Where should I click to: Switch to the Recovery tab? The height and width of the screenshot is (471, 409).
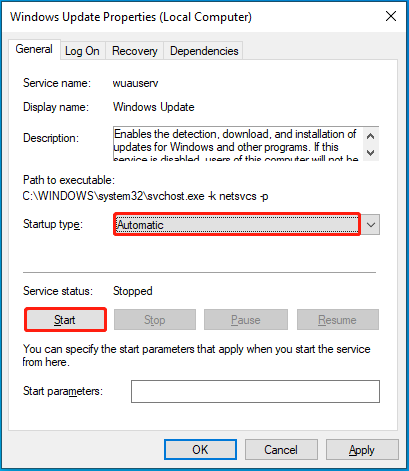point(134,51)
